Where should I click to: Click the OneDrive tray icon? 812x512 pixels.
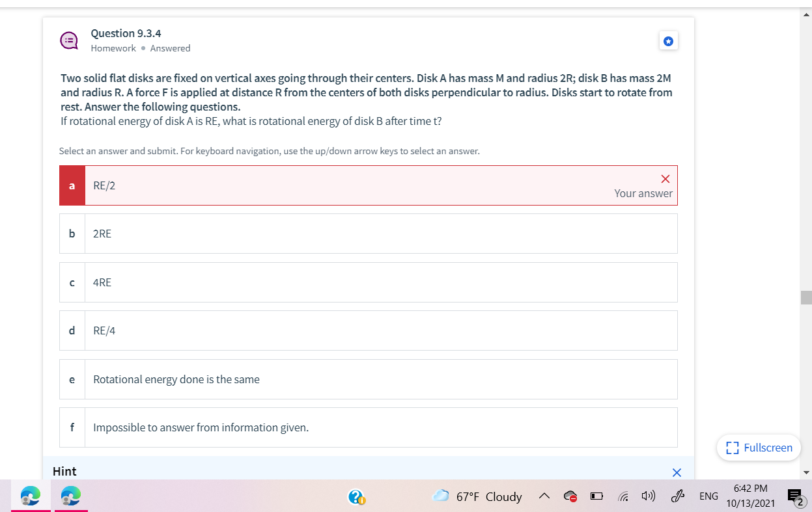tap(571, 497)
